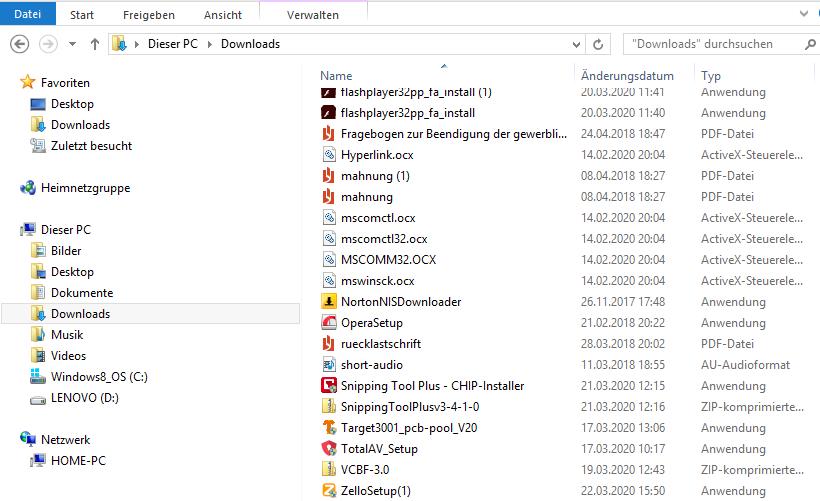
Task: Open the Freigeben ribbon tab
Action: point(149,15)
